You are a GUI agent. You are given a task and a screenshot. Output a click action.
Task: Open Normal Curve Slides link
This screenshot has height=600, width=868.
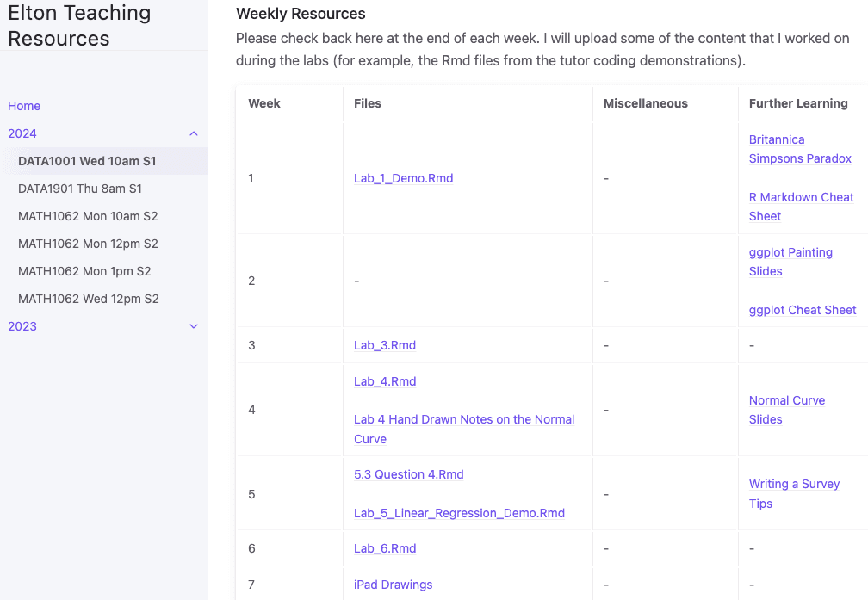tap(787, 410)
